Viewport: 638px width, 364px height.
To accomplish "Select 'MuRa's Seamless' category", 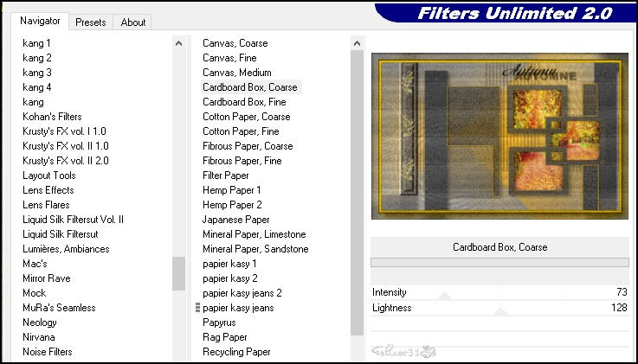I will 59,308.
